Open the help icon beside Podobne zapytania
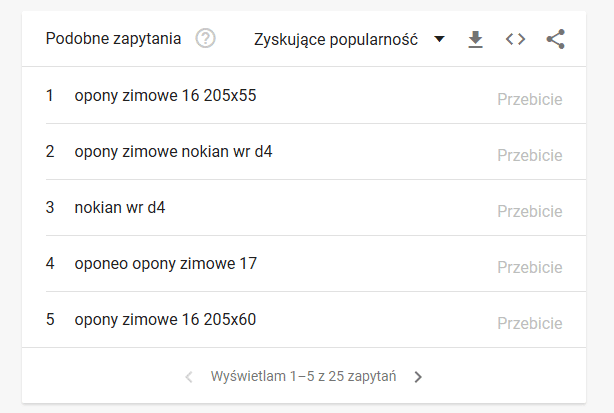Viewport: 614px width, 413px height. [206, 39]
